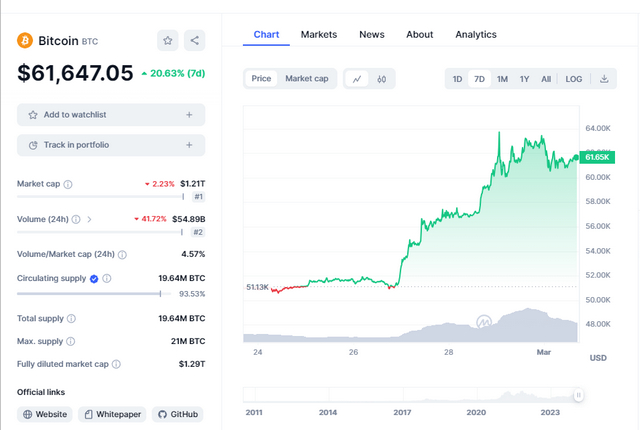Click the #2 volume rank badge
Viewport: 640px width, 430px height.
[198, 232]
